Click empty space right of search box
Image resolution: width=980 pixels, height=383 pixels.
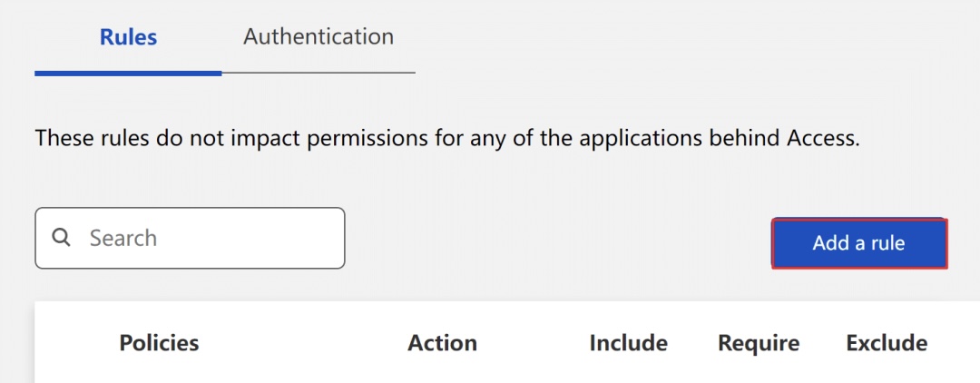[x=558, y=238]
